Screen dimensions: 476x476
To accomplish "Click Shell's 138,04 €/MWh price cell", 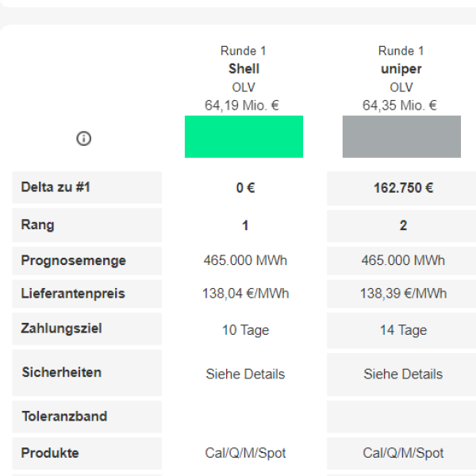I will [246, 294].
